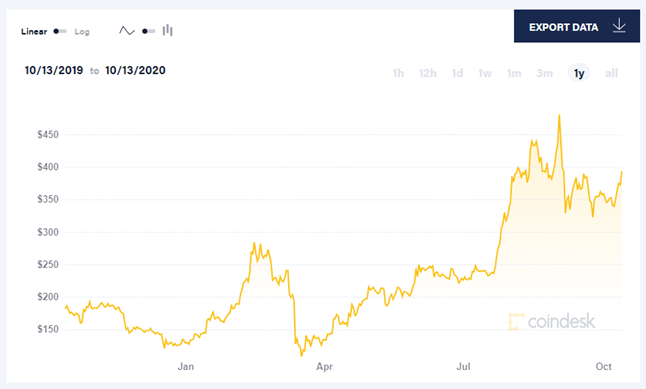Show the all-time range

pos(611,73)
